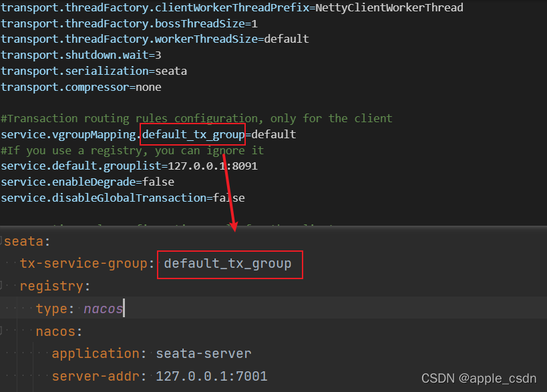This screenshot has width=547, height=392.
Task: Click the service.default.grouplist=127.0.0.1:8091 line
Action: 129,166
